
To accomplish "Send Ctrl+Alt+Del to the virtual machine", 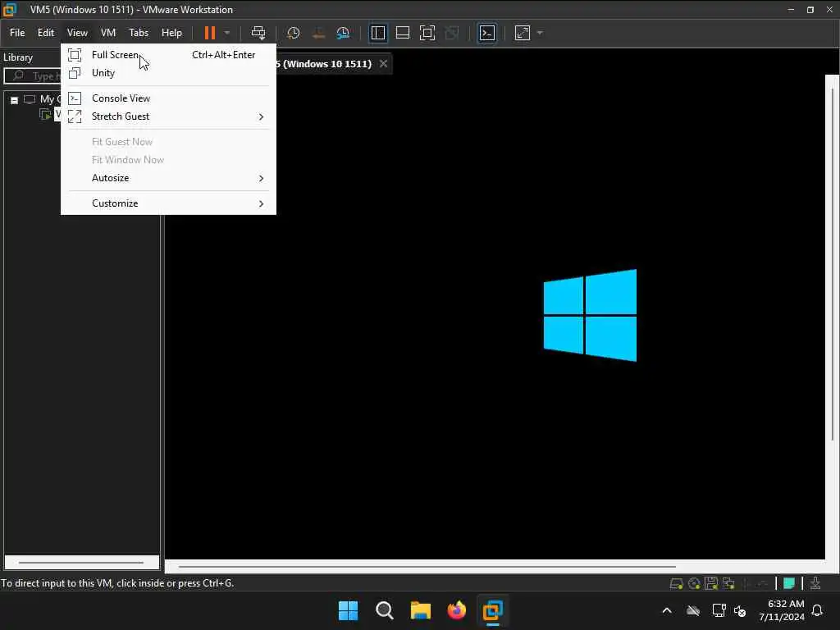I will click(x=258, y=33).
